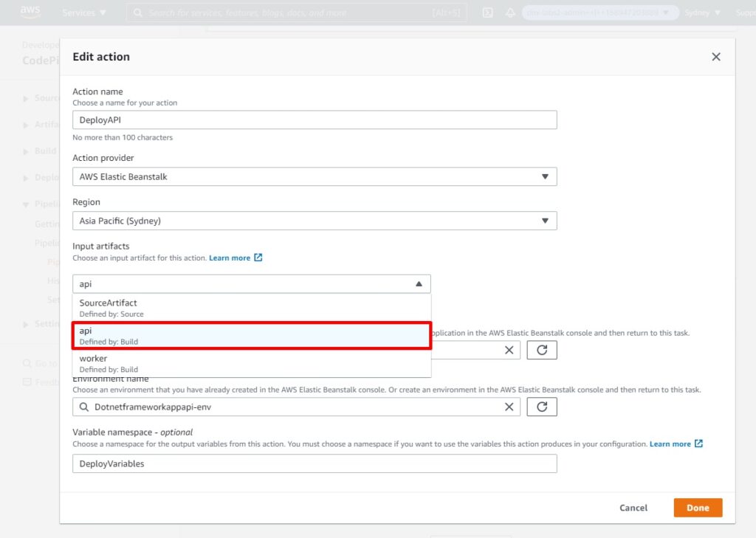
Task: Click the DeployVariables input field
Action: pos(314,463)
